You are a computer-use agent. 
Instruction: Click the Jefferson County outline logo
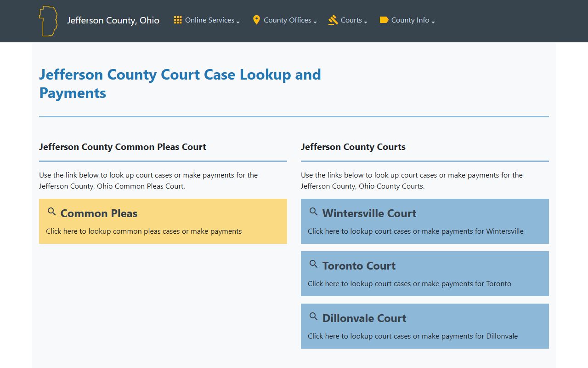[48, 21]
